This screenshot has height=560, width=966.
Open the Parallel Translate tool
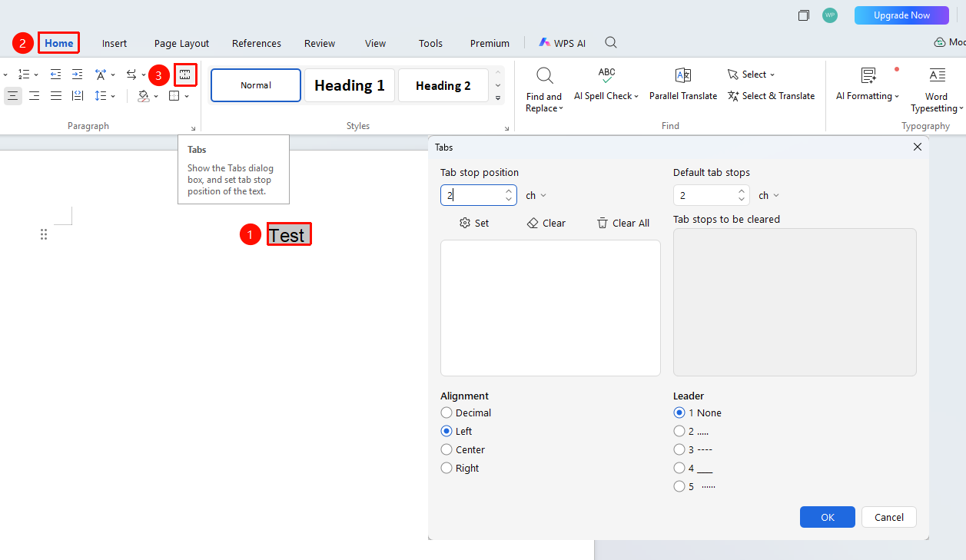click(x=683, y=84)
